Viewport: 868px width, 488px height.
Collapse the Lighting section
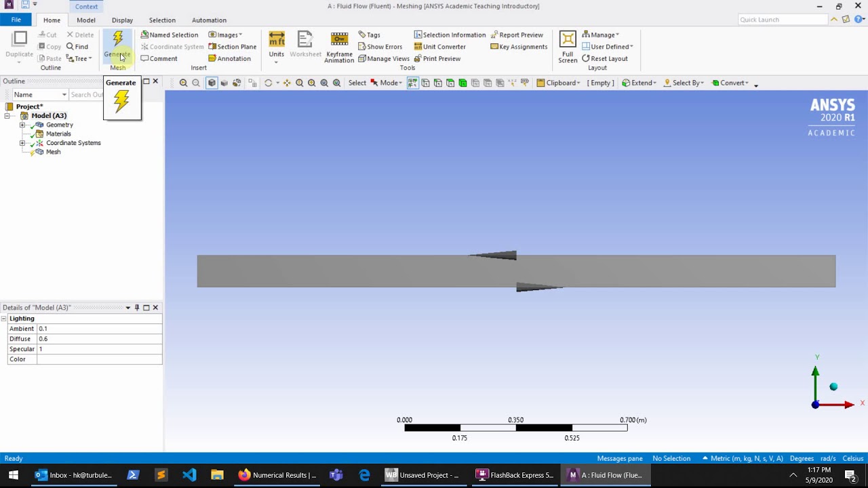click(x=4, y=319)
